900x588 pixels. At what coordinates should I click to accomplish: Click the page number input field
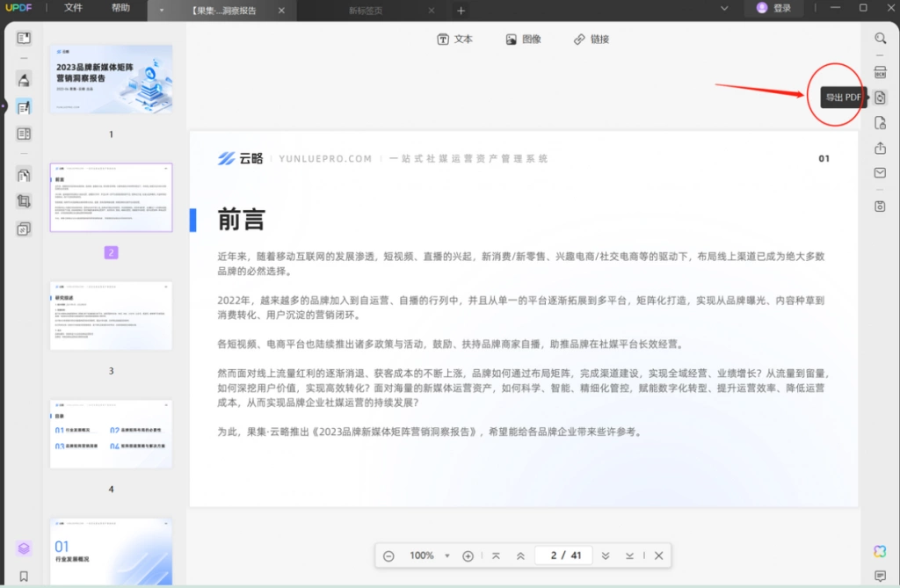point(565,555)
